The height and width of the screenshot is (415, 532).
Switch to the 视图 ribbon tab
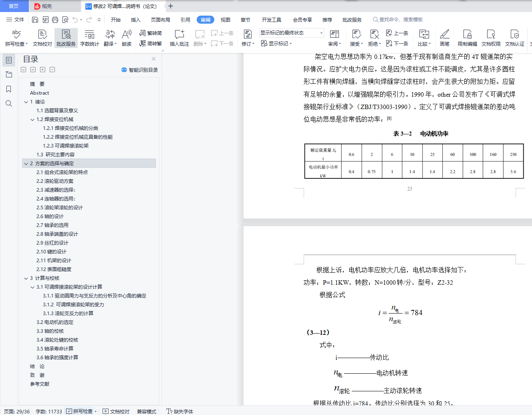tap(226, 20)
